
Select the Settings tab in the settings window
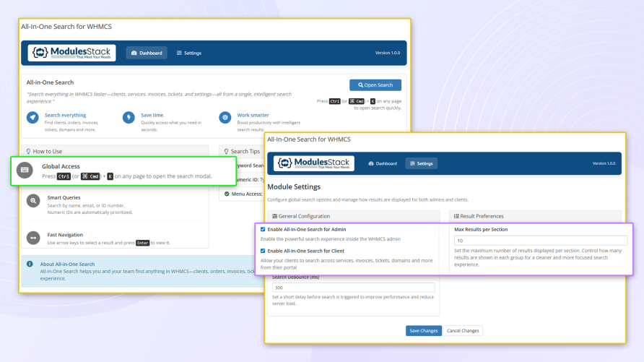[x=422, y=163]
